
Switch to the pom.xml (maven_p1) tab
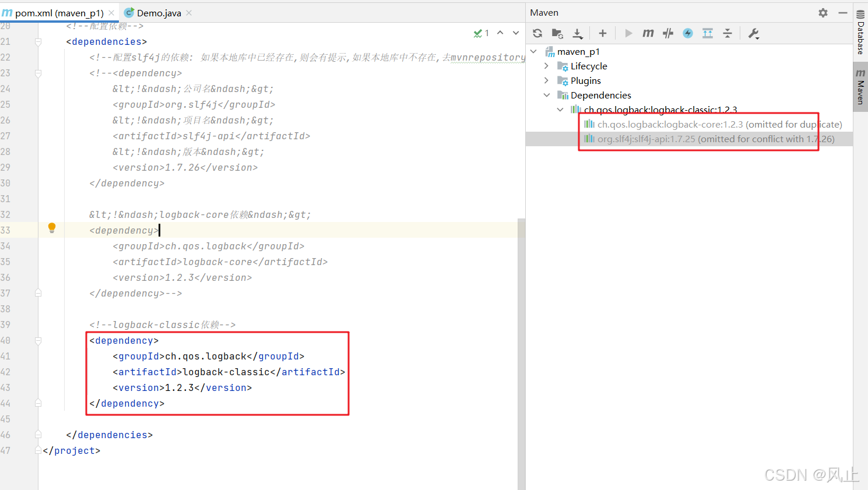tap(59, 13)
